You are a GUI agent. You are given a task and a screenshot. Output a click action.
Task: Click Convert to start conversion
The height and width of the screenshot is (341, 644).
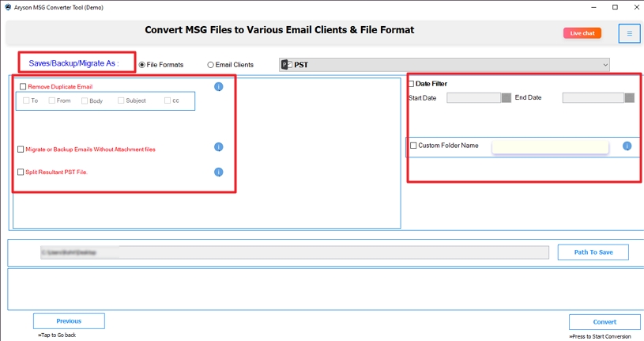[604, 322]
